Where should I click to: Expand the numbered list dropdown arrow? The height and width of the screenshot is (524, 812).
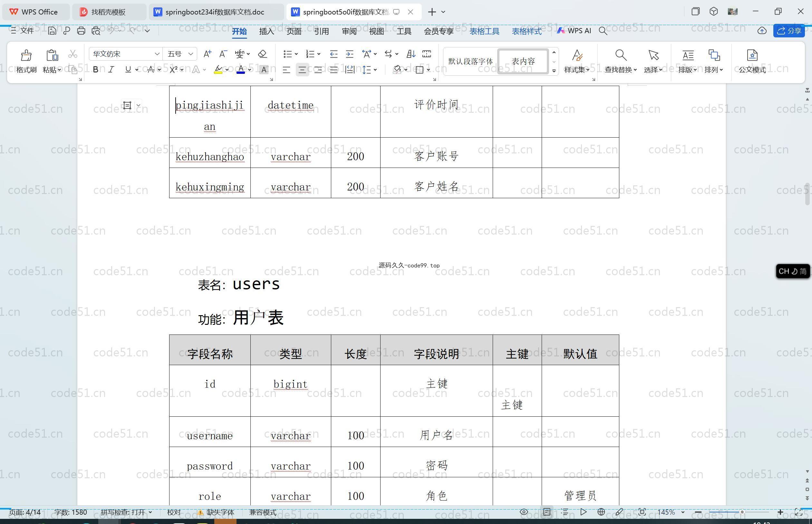319,54
